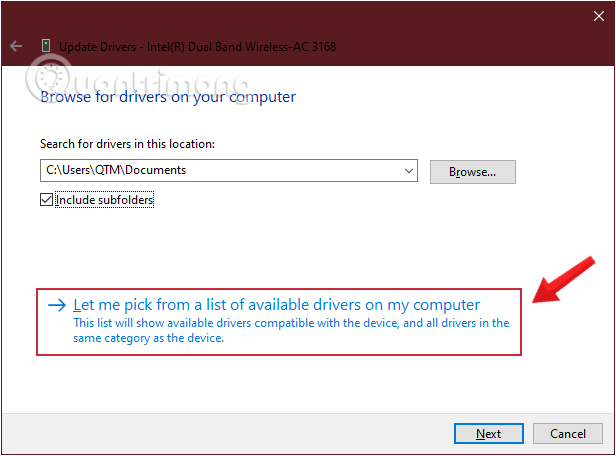Expand the driver location dropdown arrow
Screen dimensions: 616x456
point(408,171)
